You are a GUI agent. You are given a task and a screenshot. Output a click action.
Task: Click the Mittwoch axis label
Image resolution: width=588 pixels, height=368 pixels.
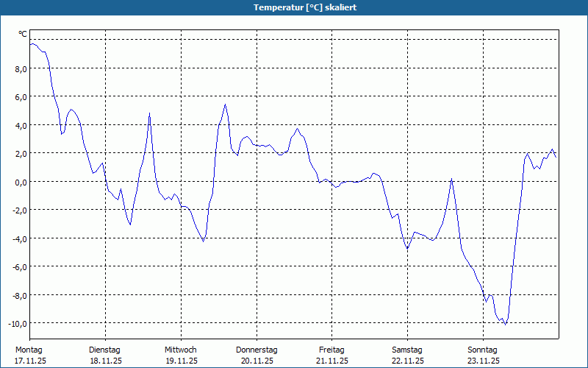pos(180,350)
